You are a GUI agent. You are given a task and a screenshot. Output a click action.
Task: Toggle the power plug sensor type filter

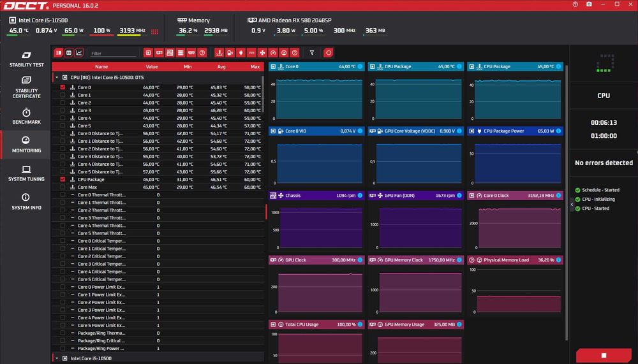point(241,53)
